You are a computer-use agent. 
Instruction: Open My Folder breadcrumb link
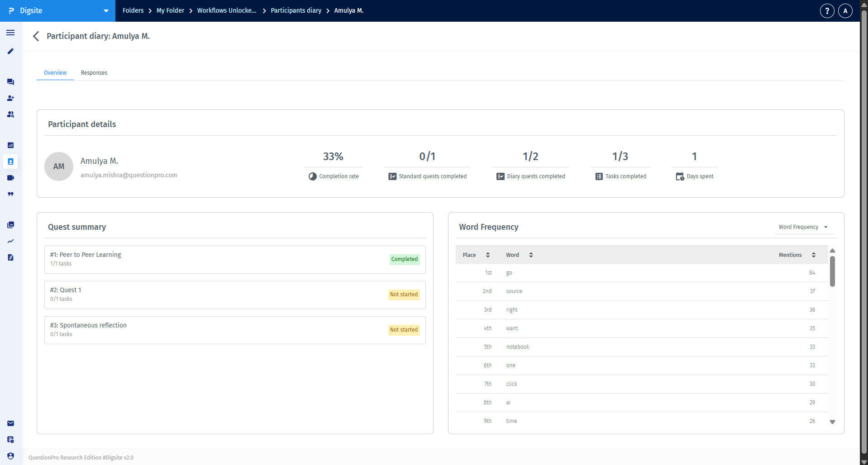click(170, 10)
